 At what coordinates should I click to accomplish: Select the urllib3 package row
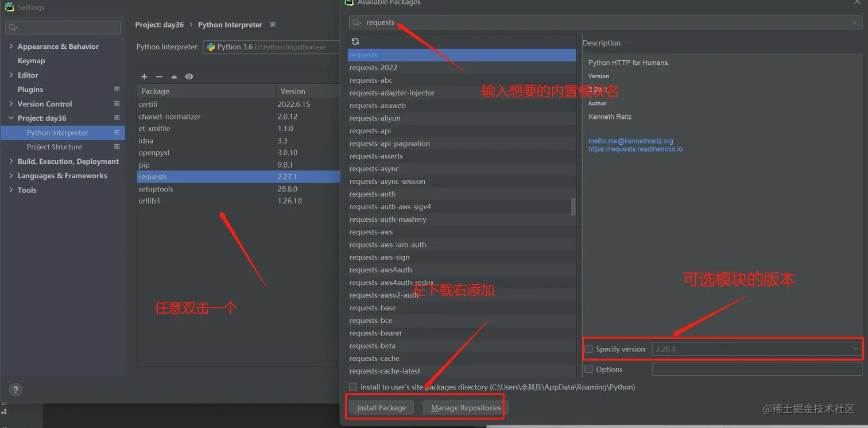pyautogui.click(x=239, y=201)
